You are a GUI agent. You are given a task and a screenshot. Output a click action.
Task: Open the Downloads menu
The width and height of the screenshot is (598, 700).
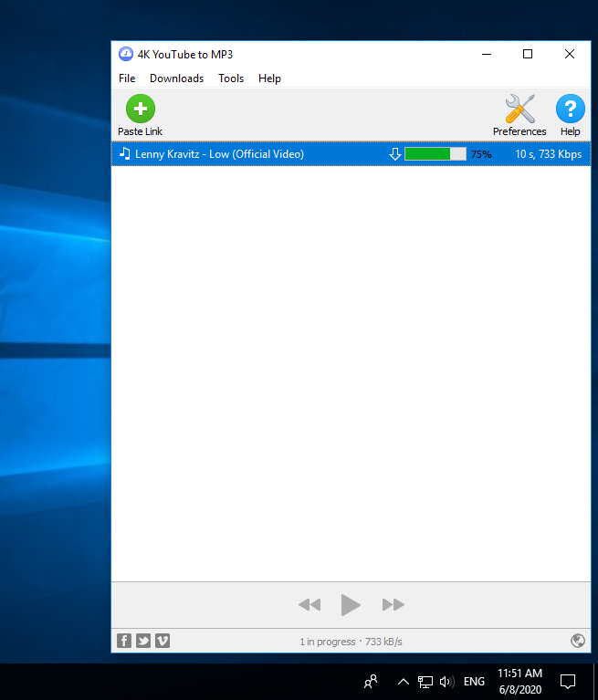click(x=177, y=78)
